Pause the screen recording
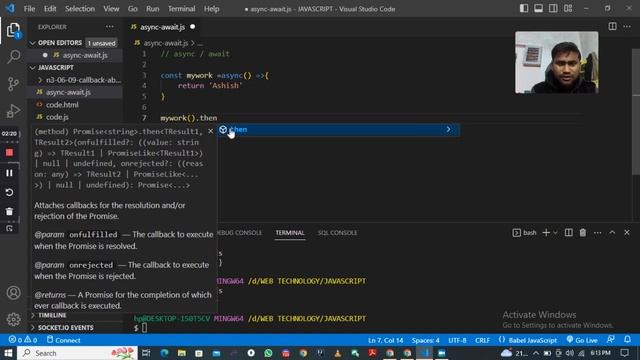 [x=9, y=173]
